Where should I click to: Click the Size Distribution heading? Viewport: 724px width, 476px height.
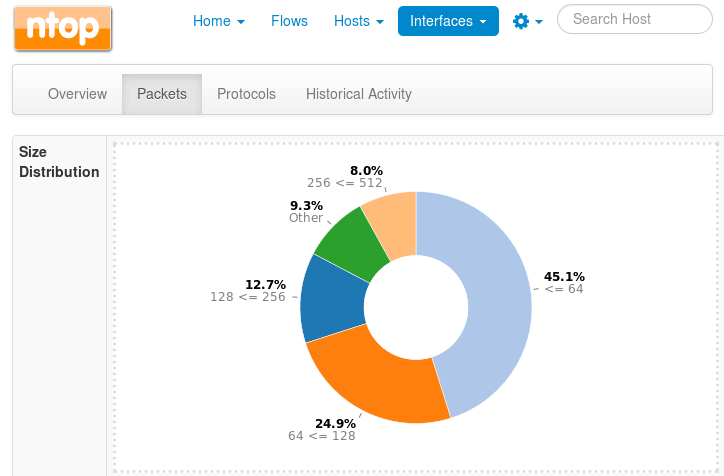59,162
